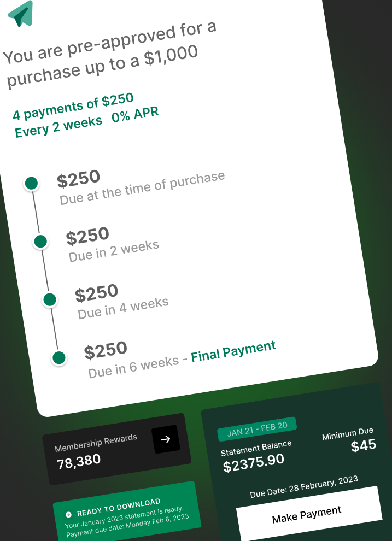Click the small Ready to Download icon
The width and height of the screenshot is (392, 541).
[x=68, y=514]
